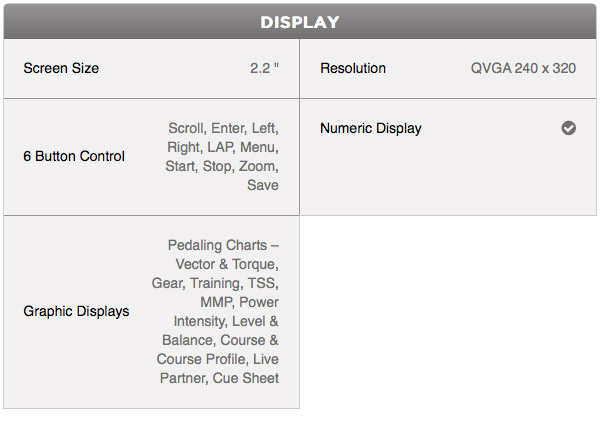Image resolution: width=600 pixels, height=432 pixels.
Task: Click the Graphic Displays label
Action: click(76, 311)
